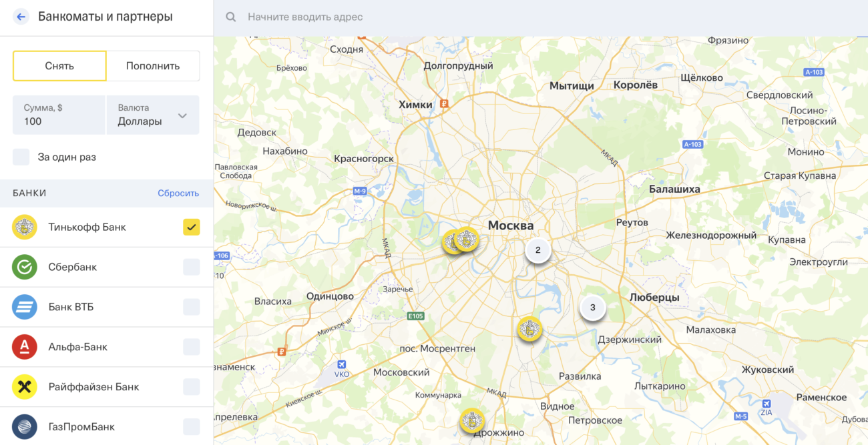Image resolution: width=868 pixels, height=445 pixels.
Task: Click the search magnifier icon
Action: point(231,17)
